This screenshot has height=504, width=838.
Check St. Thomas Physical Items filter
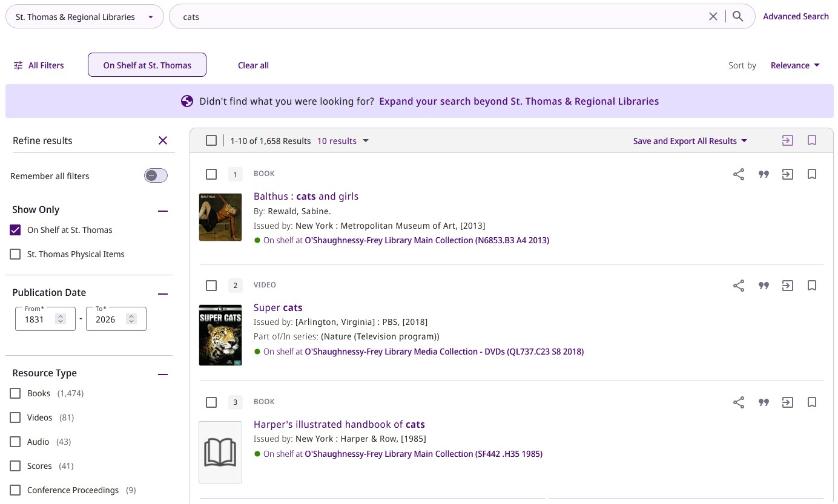coord(15,254)
